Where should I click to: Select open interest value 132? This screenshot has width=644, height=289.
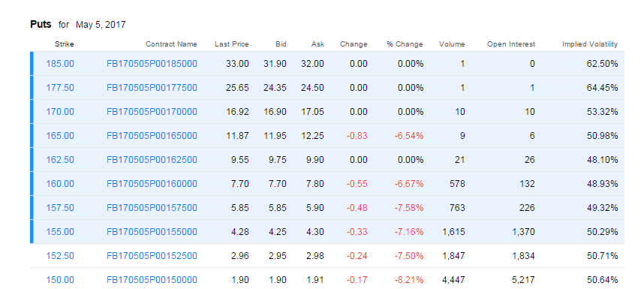click(528, 184)
